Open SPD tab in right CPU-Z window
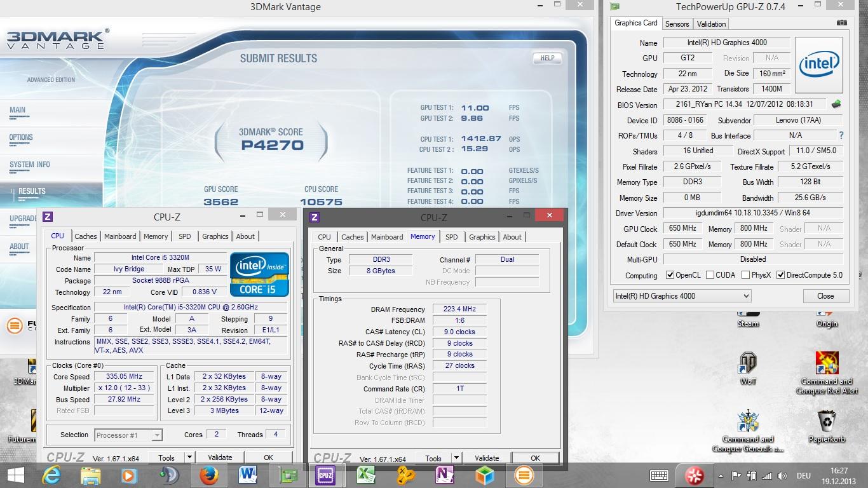Viewport: 868px width, 488px height. 451,237
